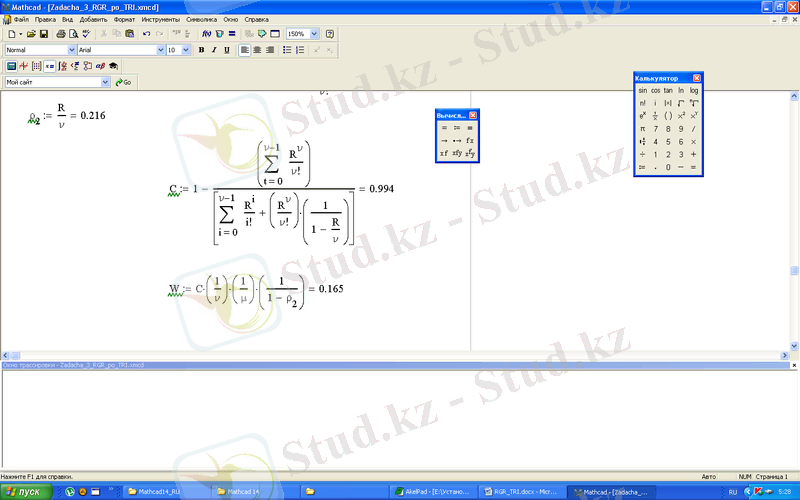The image size is (800, 500).
Task: Open Print Preview from the toolbar
Action: point(73,34)
